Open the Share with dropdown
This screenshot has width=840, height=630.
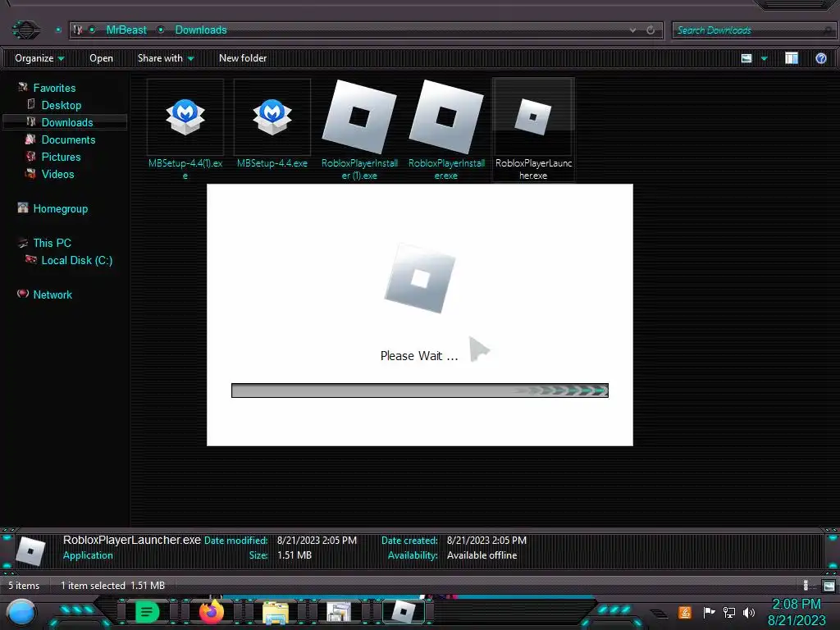click(x=166, y=58)
